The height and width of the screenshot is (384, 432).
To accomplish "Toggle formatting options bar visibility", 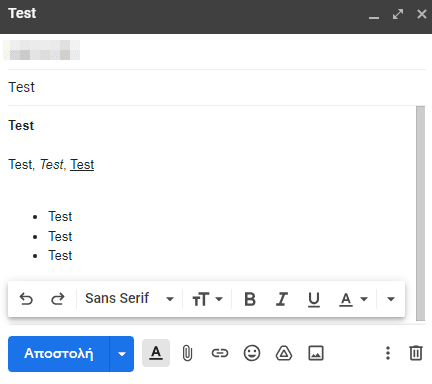I will 156,353.
